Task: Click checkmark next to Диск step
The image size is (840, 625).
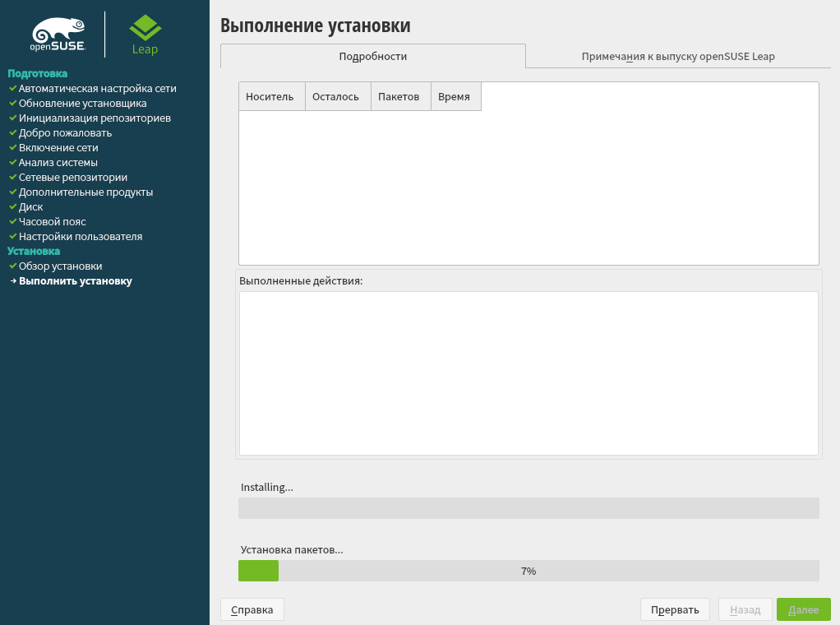Action: click(13, 206)
